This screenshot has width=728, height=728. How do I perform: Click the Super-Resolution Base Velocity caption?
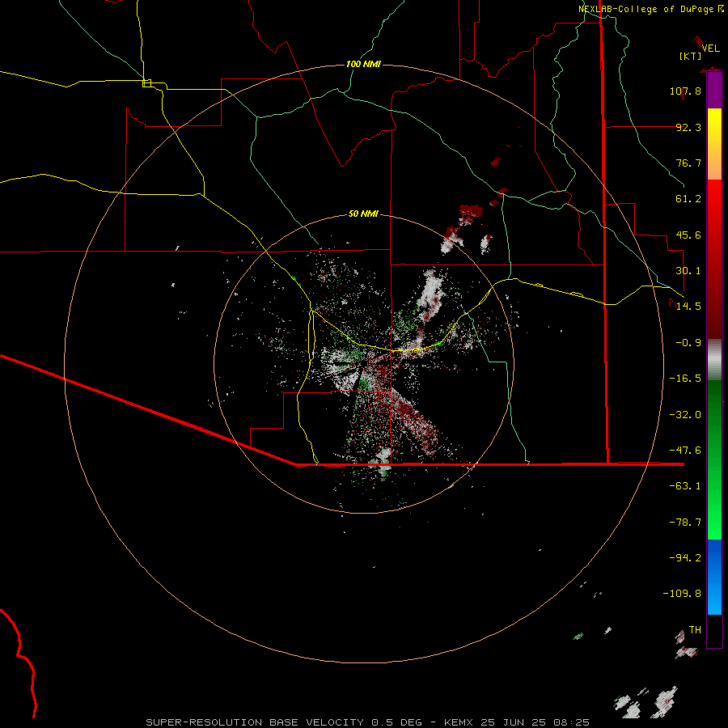tap(368, 722)
